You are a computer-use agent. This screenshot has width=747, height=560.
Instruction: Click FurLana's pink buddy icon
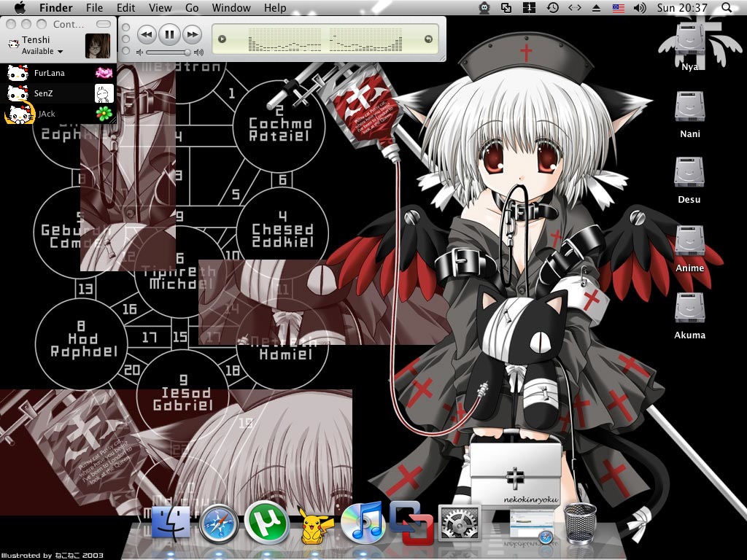[x=104, y=73]
